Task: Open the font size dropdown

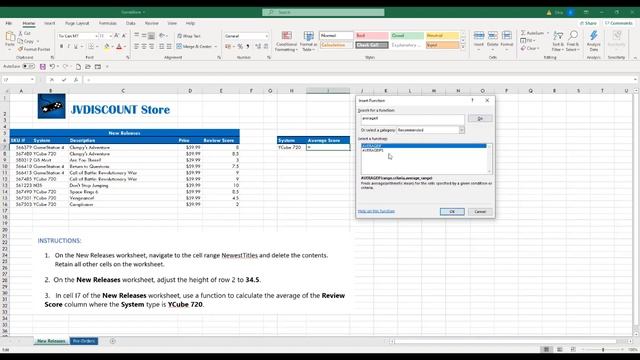Action: 111,36
